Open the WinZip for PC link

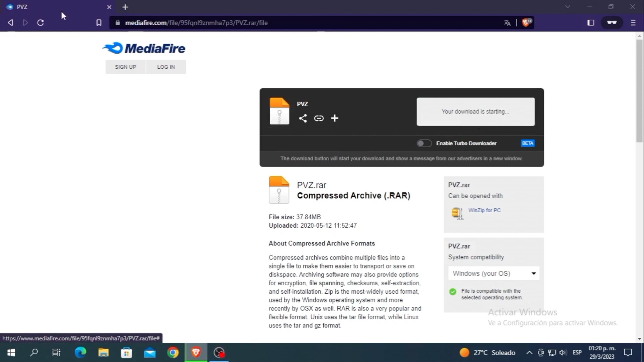[x=484, y=210]
